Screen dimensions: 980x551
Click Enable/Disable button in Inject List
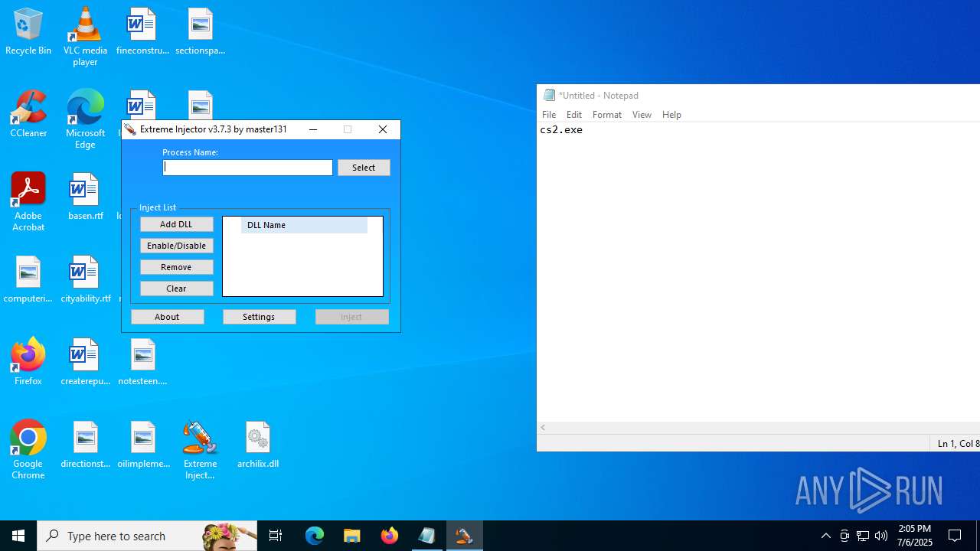(176, 246)
